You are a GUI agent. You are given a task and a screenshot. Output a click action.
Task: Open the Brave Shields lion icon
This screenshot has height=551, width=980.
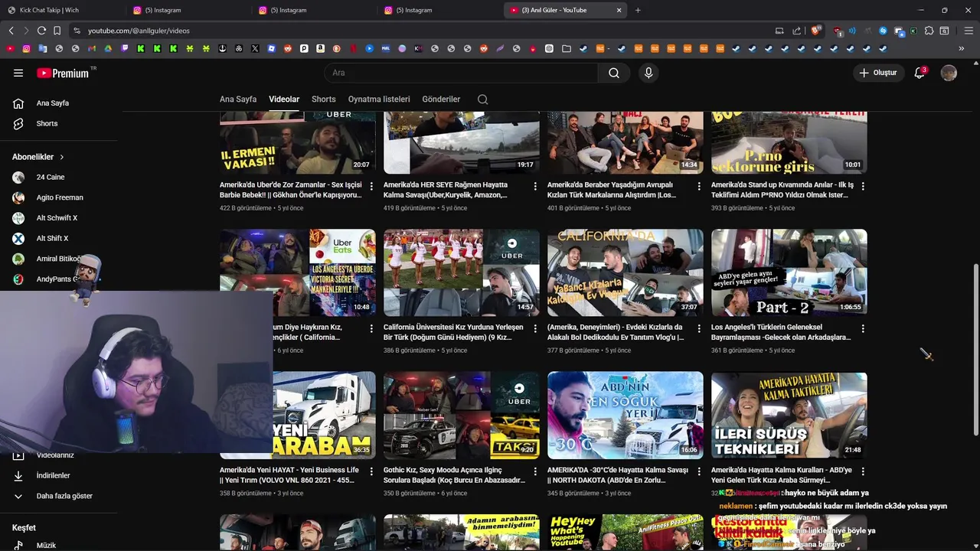click(x=815, y=31)
